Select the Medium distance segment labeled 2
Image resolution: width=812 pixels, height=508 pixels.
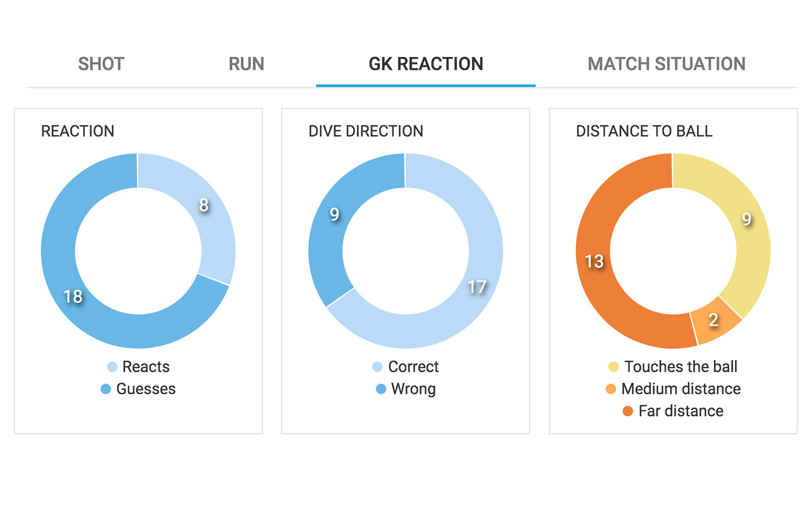pos(713,319)
